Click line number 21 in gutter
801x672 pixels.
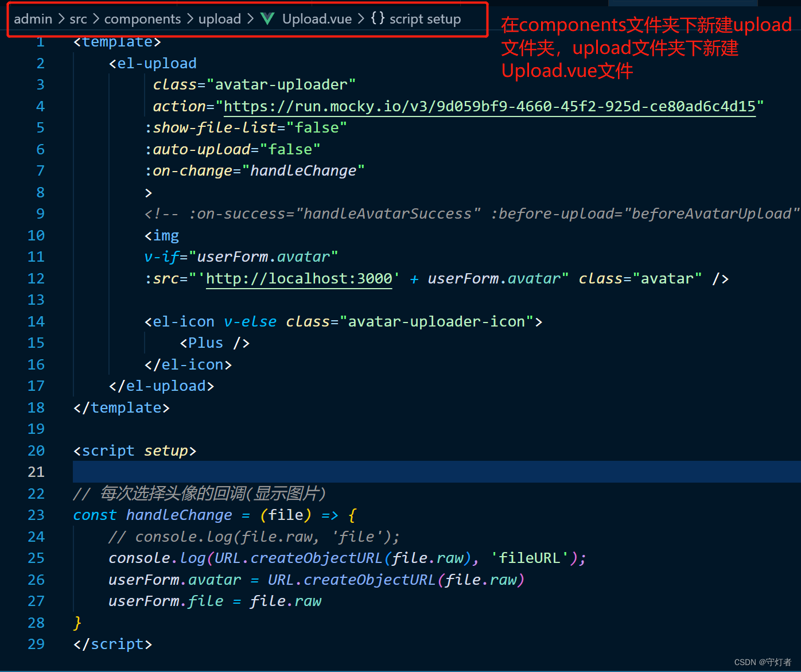pos(36,472)
